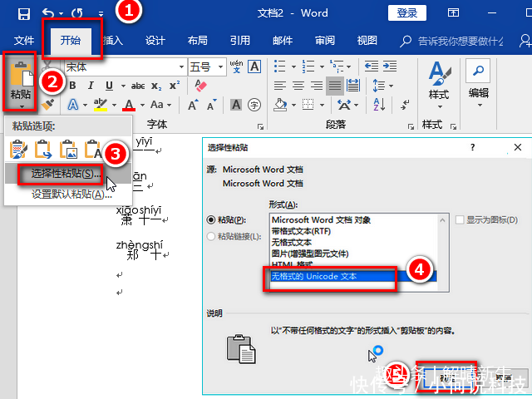Expand the Paste button dropdown arrow
532x399 pixels.
pos(22,106)
